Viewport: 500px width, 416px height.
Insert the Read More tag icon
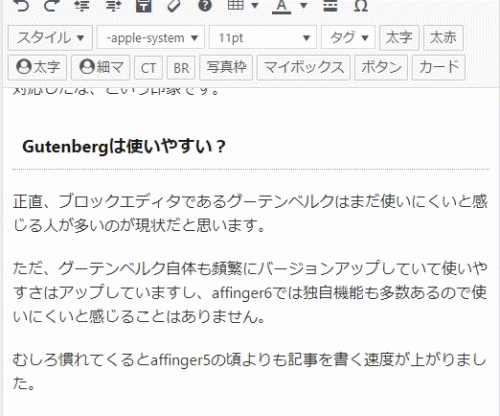click(x=330, y=5)
